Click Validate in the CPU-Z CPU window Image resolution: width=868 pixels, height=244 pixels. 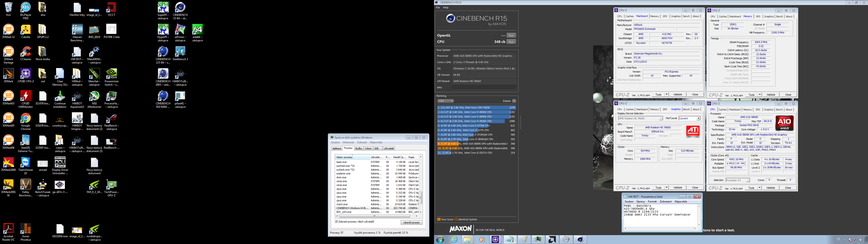[x=771, y=188]
